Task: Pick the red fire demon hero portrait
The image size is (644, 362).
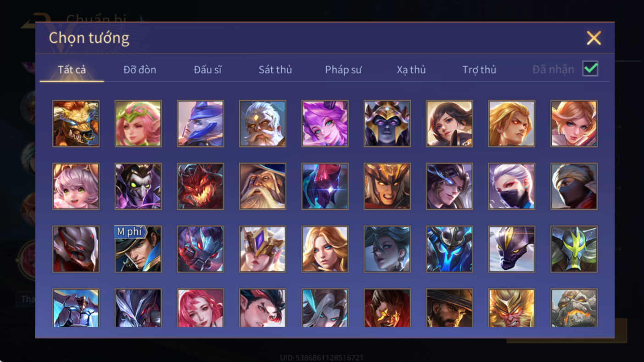Action: (x=201, y=186)
